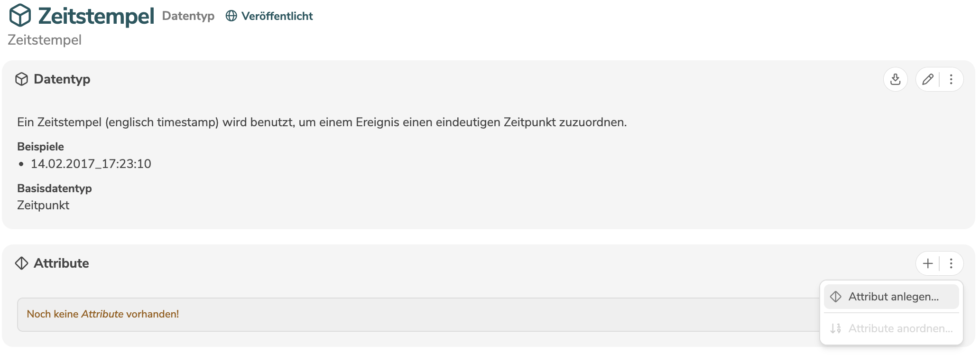The height and width of the screenshot is (355, 980).
Task: Click the example timestamp 14.02.2017_17:23:10
Action: click(x=91, y=164)
